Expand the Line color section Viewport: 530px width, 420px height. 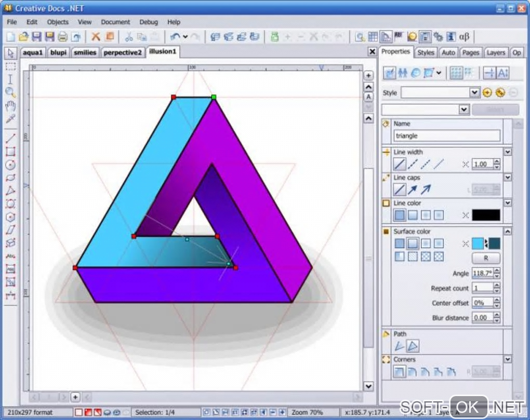coord(508,202)
